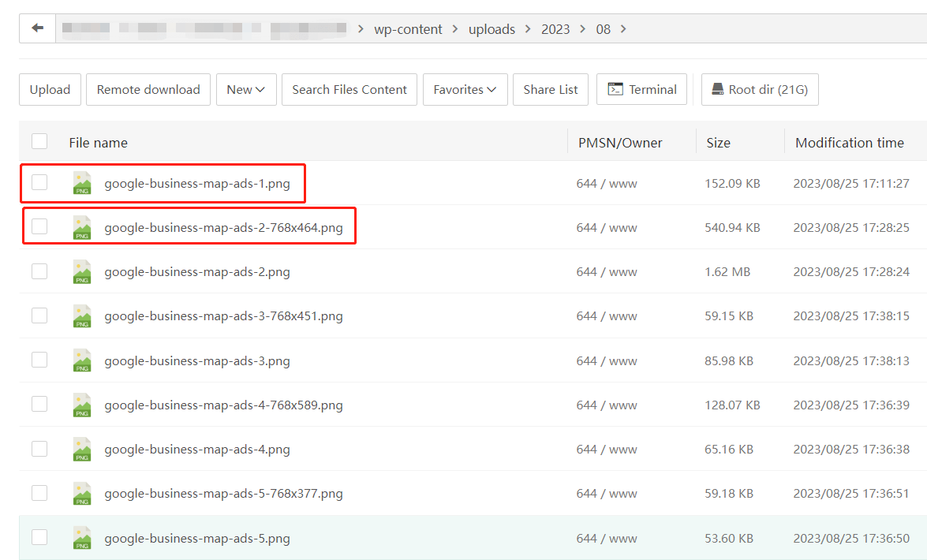Open file google-business-map-ads-2-768x464.png

[223, 228]
